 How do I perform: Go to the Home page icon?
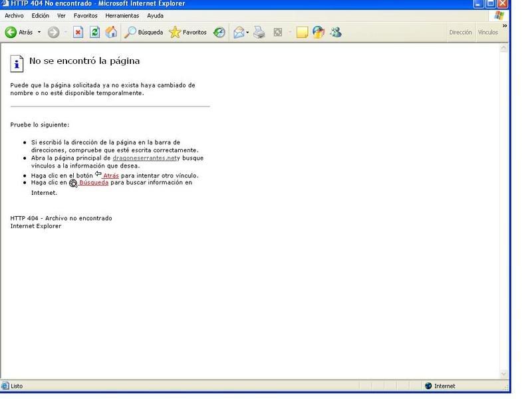(x=111, y=33)
